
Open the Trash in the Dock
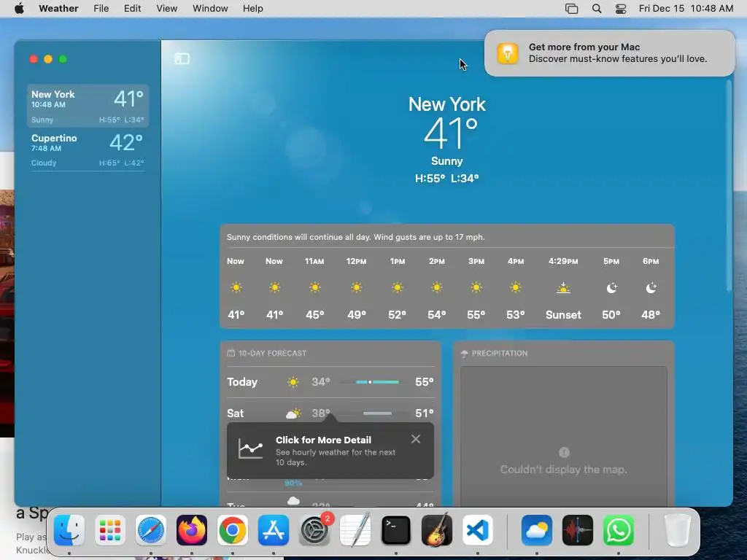(x=678, y=530)
